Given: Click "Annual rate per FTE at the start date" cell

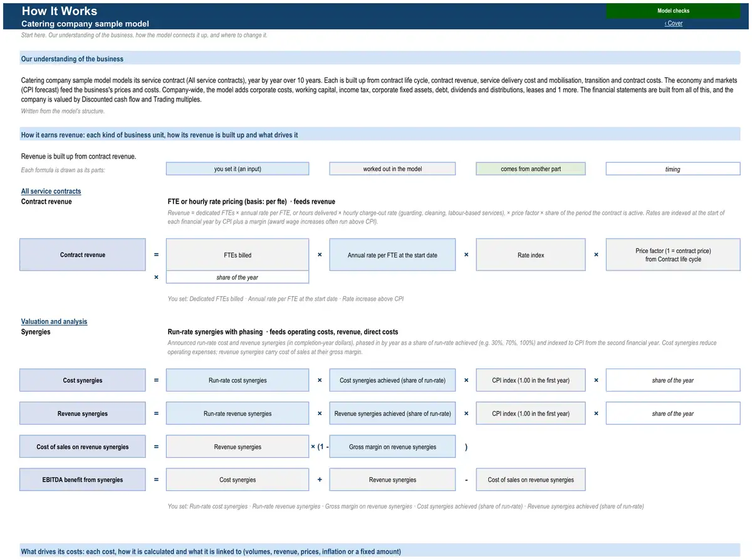Looking at the screenshot, I should click(392, 255).
